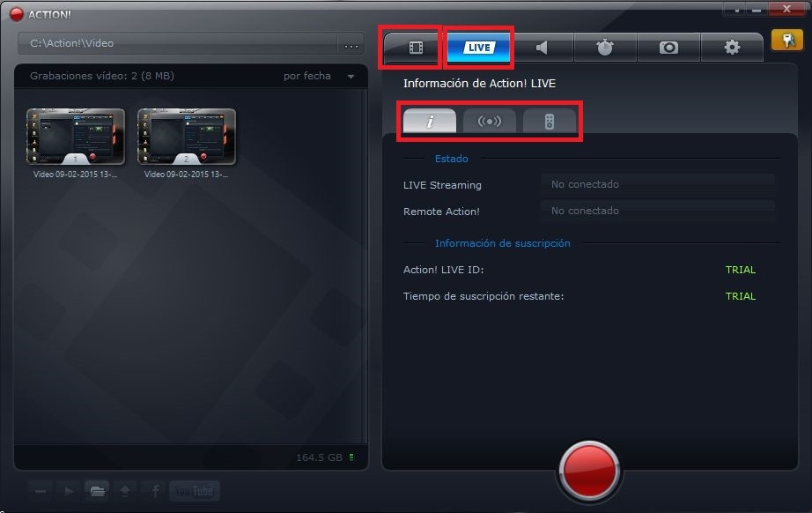Click the 164.5 GB free disk space indicator
812x513 pixels.
coord(324,457)
